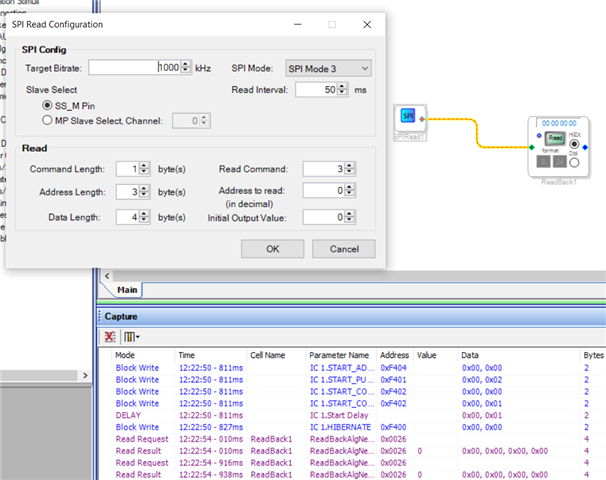Screen dimensions: 606x480
Task: Select the lower empty radio on ReadBack1
Action: click(574, 163)
